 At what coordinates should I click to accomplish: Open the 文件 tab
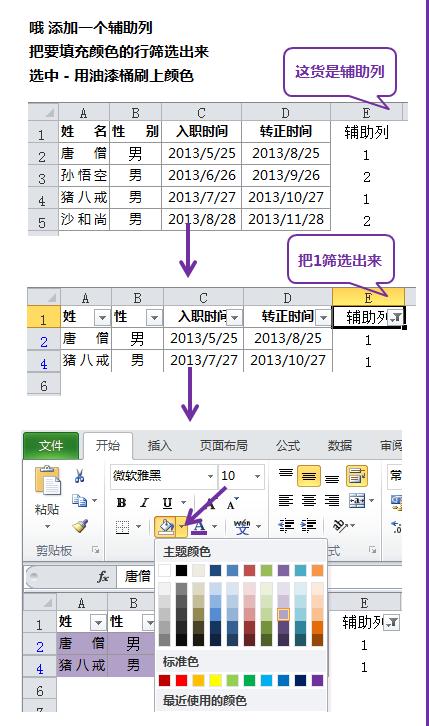coord(51,445)
